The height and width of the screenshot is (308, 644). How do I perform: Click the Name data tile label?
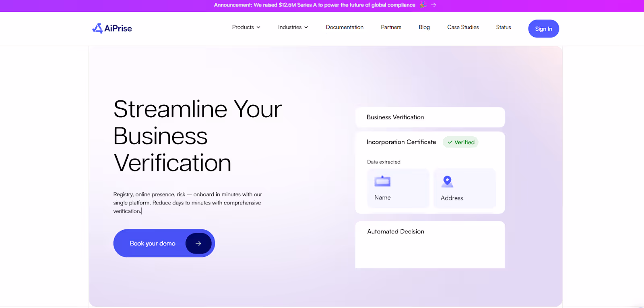point(382,198)
